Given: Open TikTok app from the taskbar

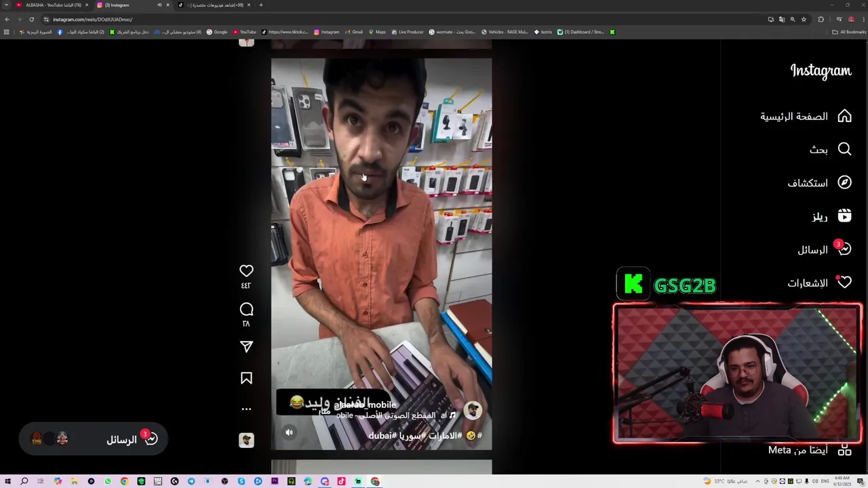Looking at the screenshot, I should click(341, 481).
